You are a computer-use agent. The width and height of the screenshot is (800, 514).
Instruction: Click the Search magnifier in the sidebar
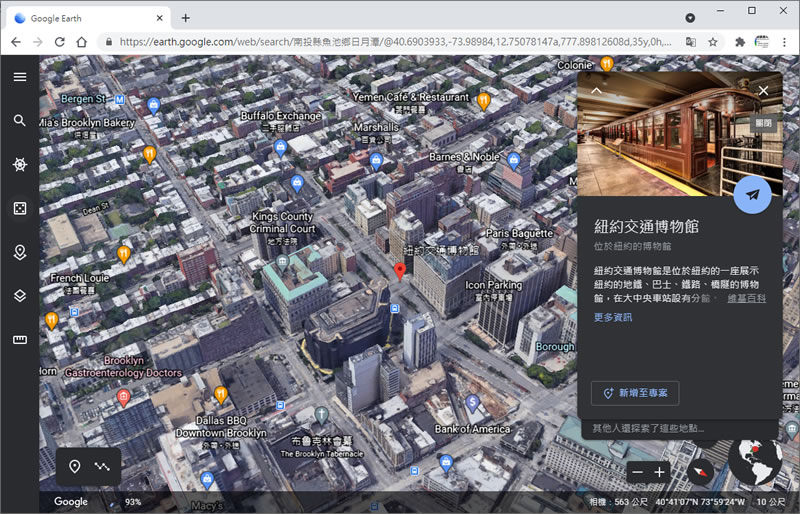[19, 120]
